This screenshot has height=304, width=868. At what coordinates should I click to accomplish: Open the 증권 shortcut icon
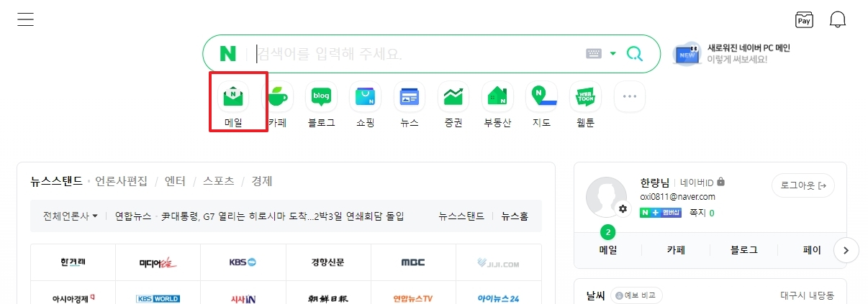[453, 96]
